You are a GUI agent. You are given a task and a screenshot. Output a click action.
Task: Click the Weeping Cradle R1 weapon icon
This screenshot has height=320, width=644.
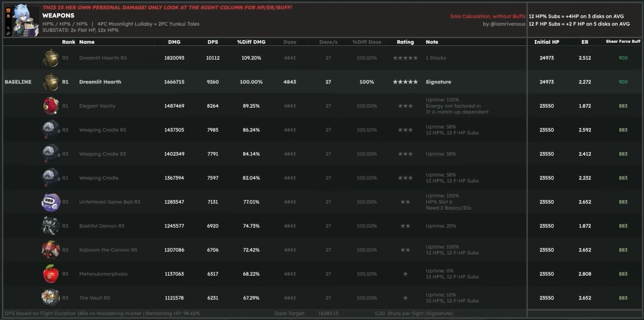[51, 178]
